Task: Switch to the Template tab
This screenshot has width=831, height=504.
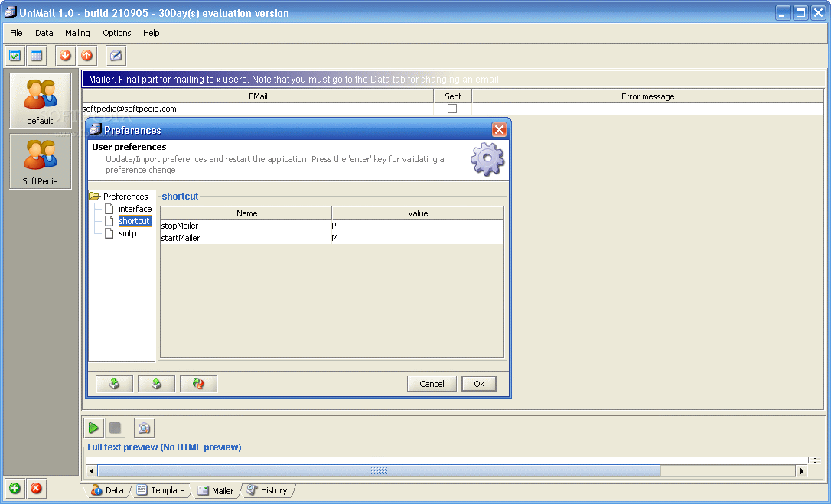Action: pyautogui.click(x=161, y=490)
